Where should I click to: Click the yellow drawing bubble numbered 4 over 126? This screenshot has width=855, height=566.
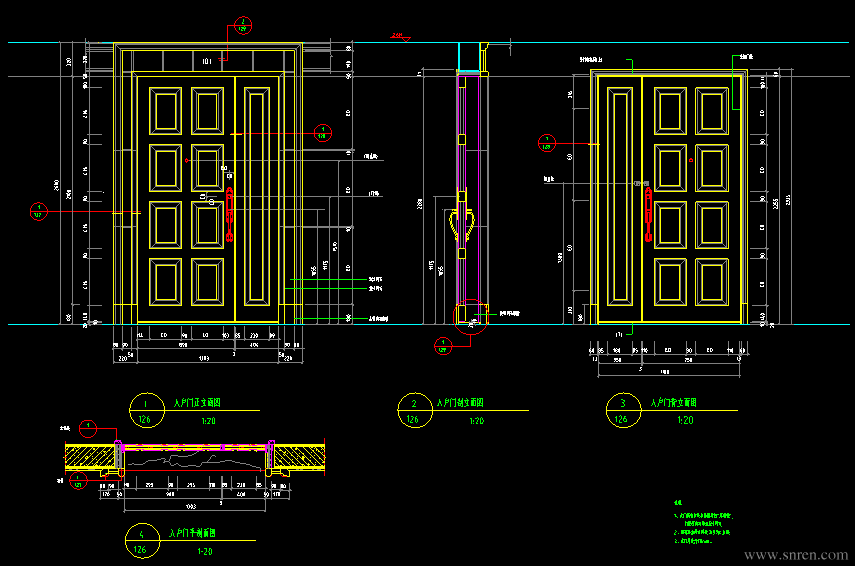point(142,540)
